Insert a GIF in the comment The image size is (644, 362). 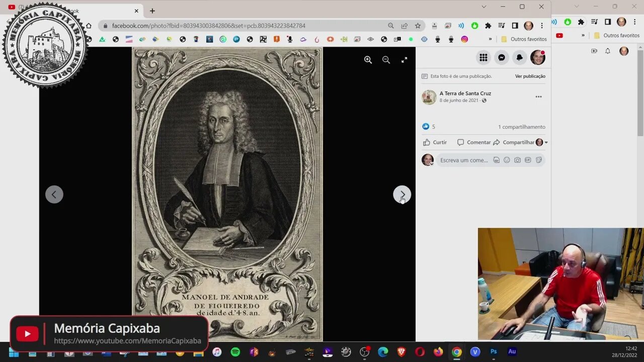pos(528,160)
